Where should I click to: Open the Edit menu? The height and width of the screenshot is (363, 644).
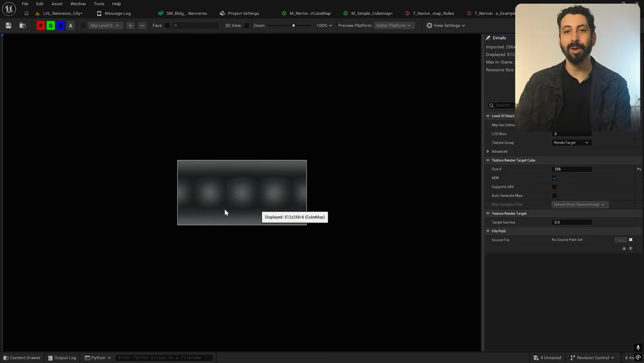pyautogui.click(x=40, y=4)
